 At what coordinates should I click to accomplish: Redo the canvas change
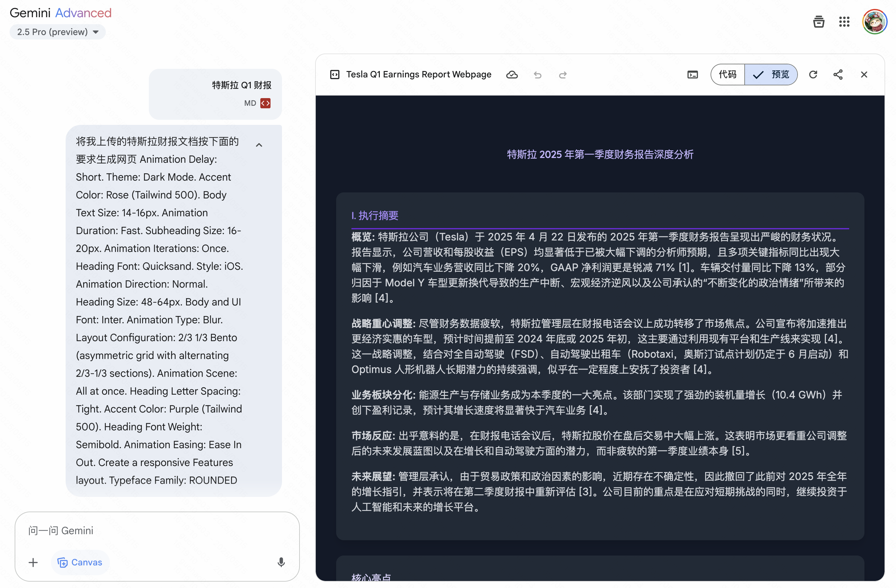tap(563, 75)
